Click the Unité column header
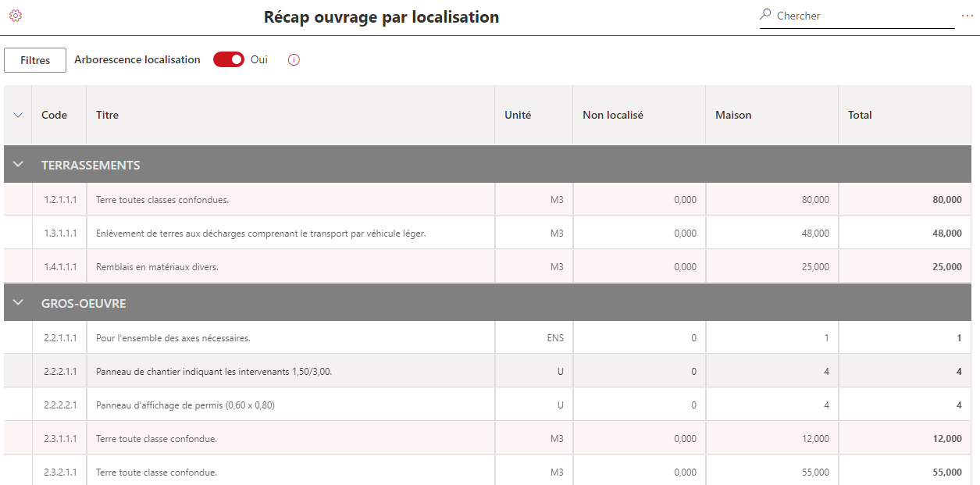Image resolution: width=980 pixels, height=485 pixels. (518, 115)
